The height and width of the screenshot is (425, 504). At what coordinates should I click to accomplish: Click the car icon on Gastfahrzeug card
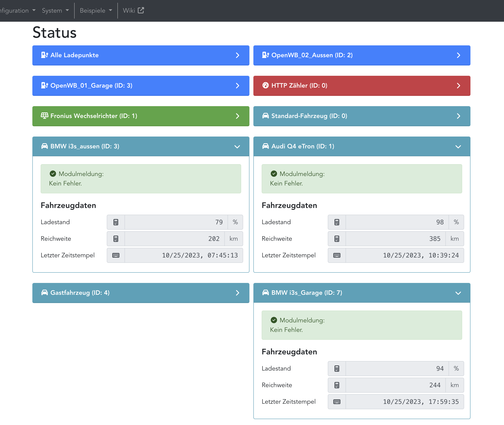(44, 293)
